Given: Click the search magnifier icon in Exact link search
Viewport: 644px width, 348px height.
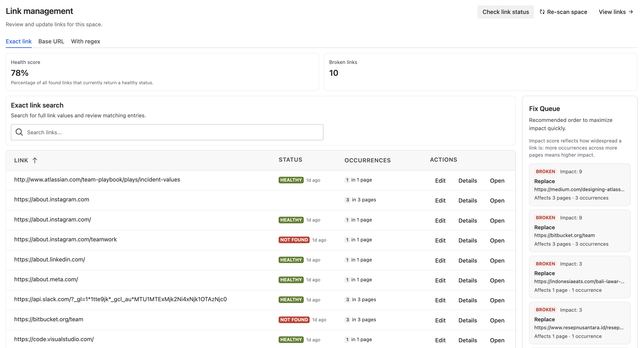Looking at the screenshot, I should [x=19, y=132].
